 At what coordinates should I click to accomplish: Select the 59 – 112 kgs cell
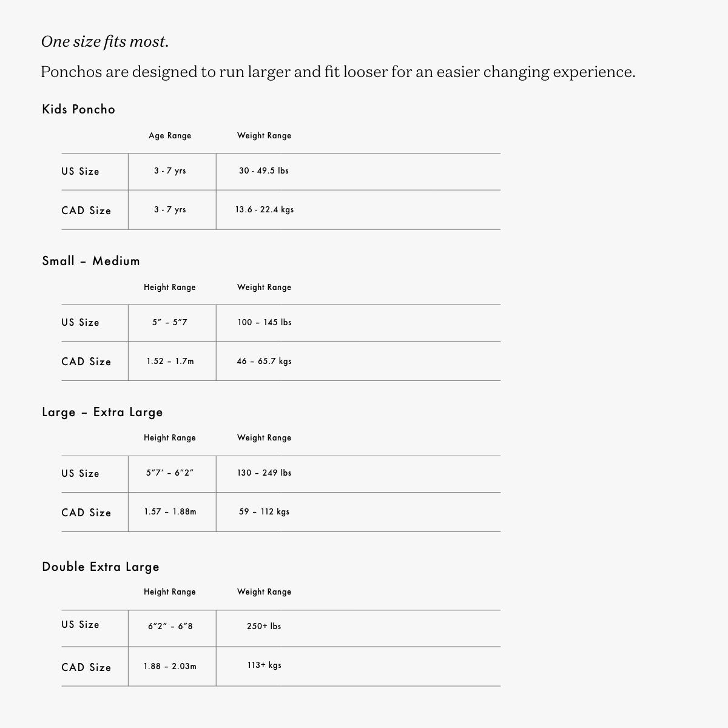(x=265, y=512)
